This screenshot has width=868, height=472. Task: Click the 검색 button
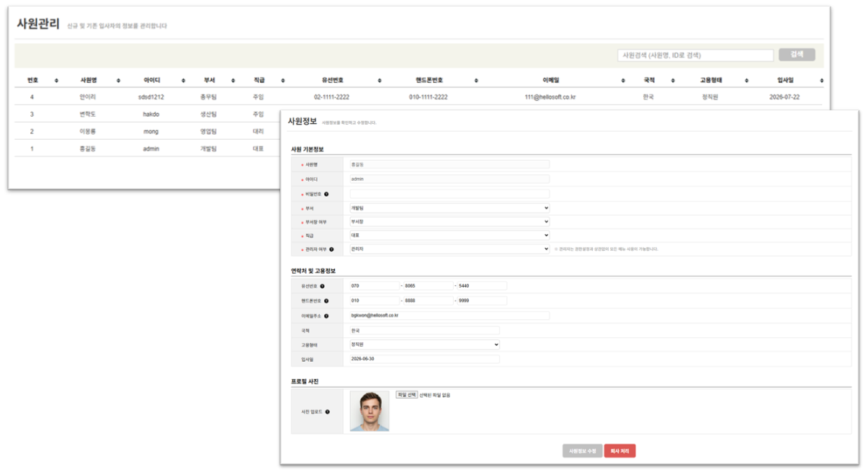(x=797, y=55)
